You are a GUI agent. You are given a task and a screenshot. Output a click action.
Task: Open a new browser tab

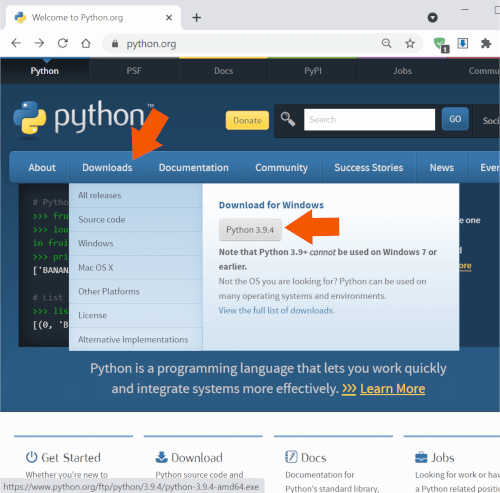coord(197,17)
